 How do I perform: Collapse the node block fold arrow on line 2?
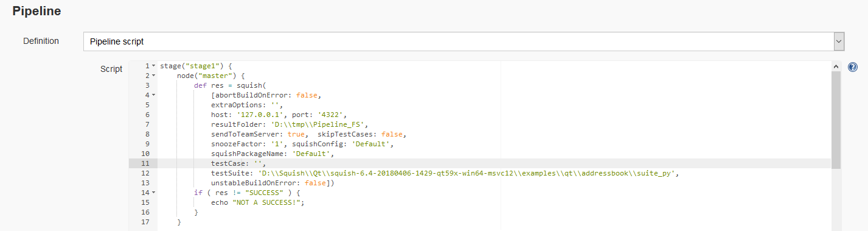(x=153, y=76)
